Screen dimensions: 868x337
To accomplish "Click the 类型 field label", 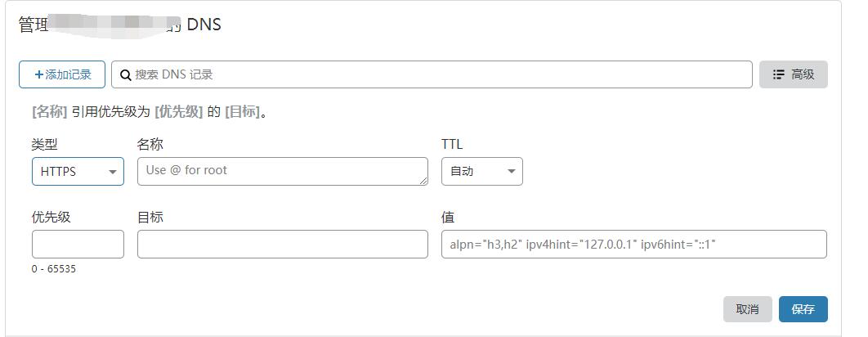I will click(x=45, y=144).
